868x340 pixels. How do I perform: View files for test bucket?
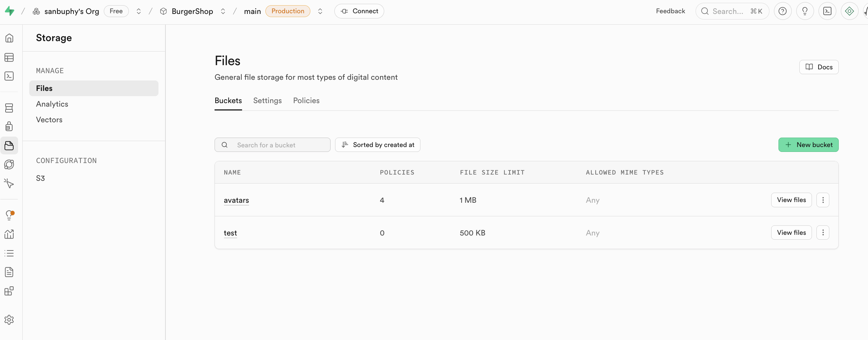tap(791, 233)
